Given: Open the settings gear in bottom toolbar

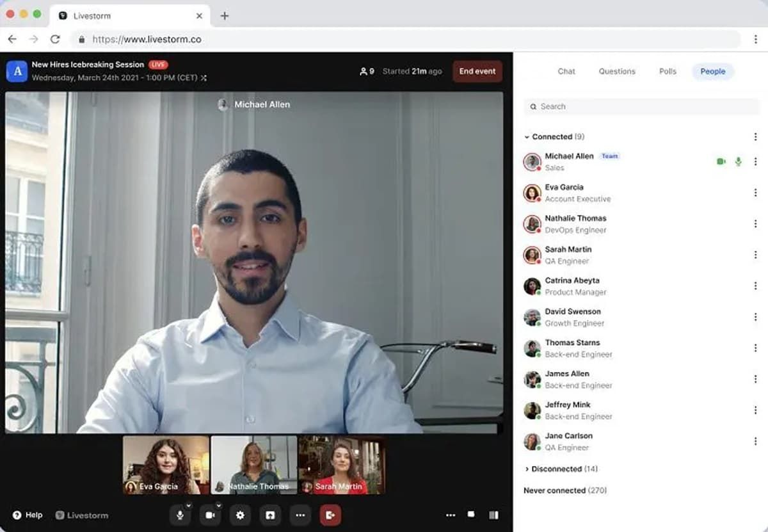Looking at the screenshot, I should (240, 515).
